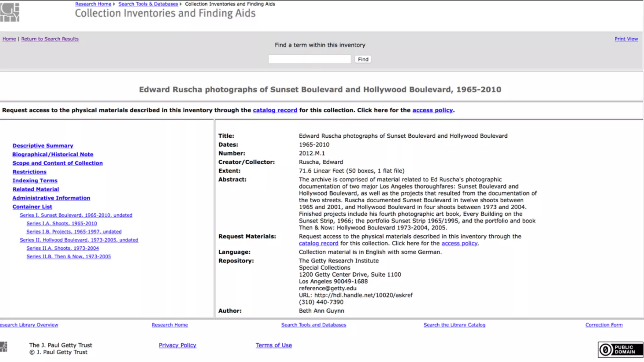Image resolution: width=644 pixels, height=362 pixels.
Task: Open Series I.B. Projects entry
Action: click(74, 232)
